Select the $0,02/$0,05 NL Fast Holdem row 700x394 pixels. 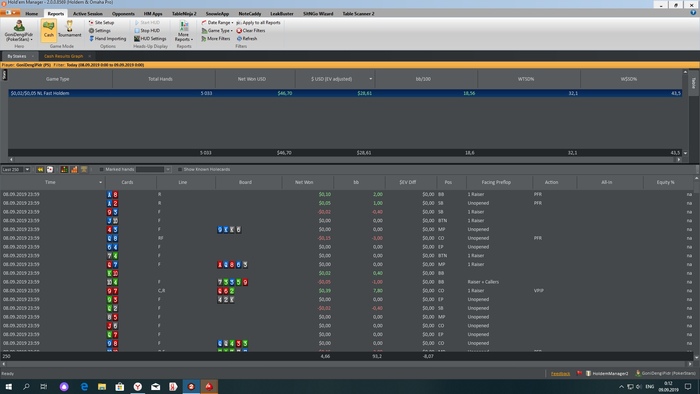(x=345, y=93)
